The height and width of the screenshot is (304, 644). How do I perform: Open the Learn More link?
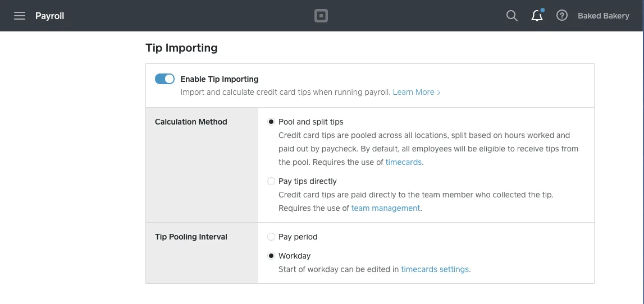click(417, 92)
